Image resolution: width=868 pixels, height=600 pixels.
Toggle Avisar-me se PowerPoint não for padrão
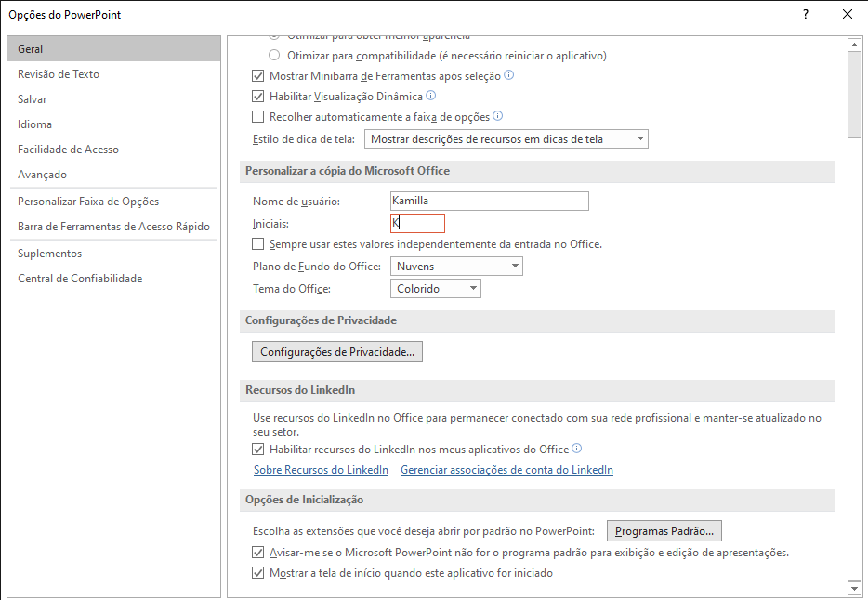click(258, 552)
